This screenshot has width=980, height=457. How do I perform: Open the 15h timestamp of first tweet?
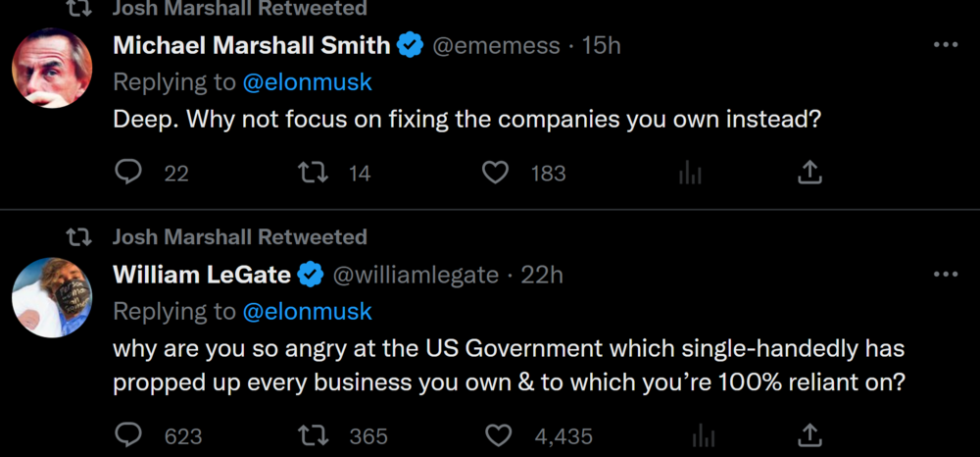601,45
